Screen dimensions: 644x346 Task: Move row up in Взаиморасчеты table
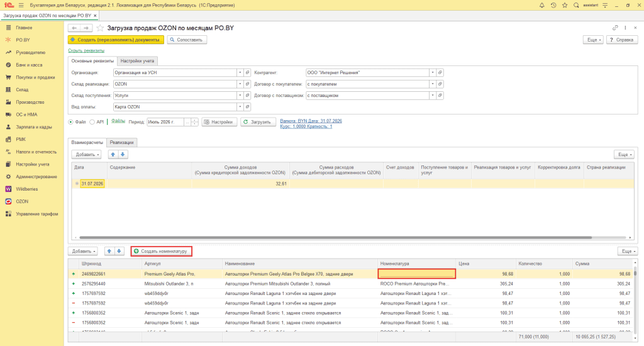(113, 155)
